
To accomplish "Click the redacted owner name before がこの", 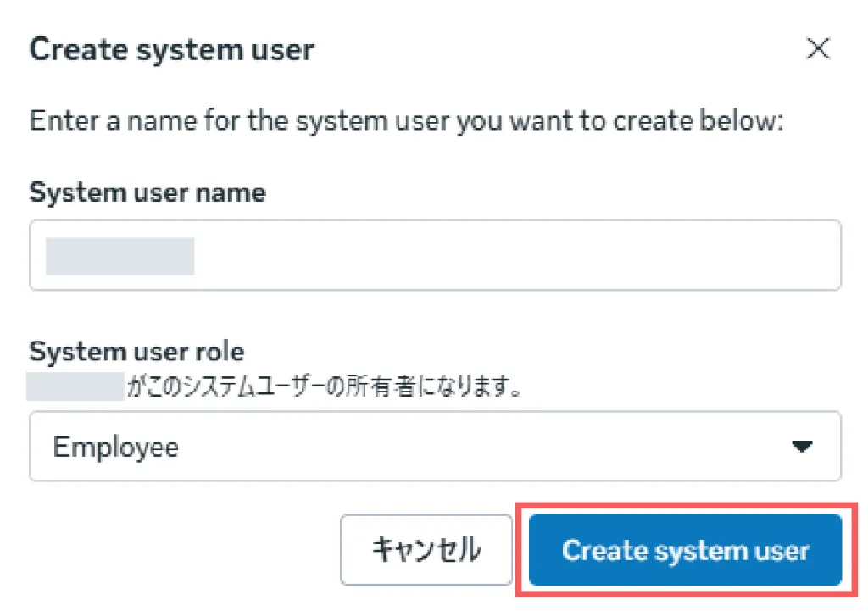I will pyautogui.click(x=75, y=386).
